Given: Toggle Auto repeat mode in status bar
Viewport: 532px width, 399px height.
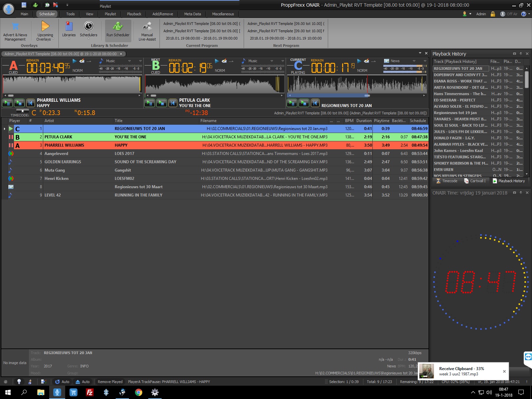Looking at the screenshot, I should tap(62, 382).
